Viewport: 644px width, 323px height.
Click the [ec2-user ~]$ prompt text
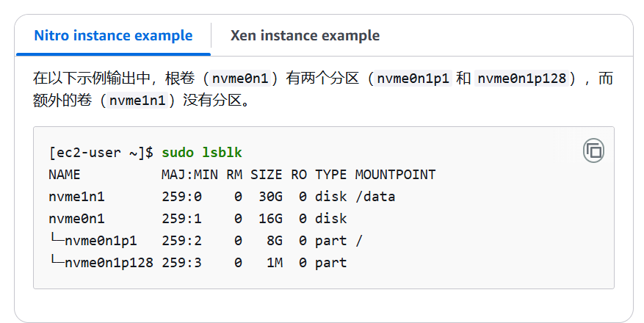[x=101, y=153]
